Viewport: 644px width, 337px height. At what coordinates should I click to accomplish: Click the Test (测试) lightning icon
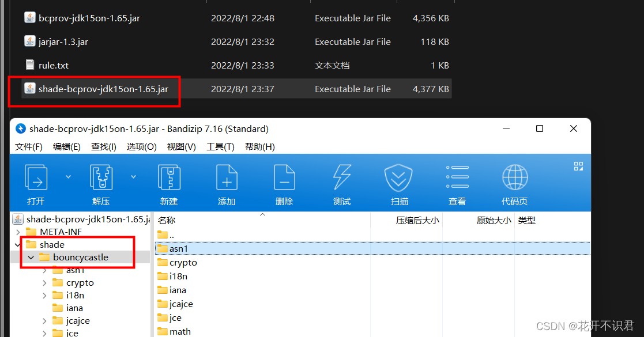pyautogui.click(x=342, y=177)
